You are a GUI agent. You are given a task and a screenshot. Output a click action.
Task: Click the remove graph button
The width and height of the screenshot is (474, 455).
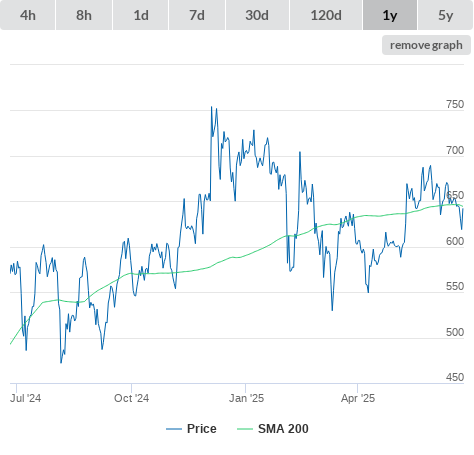[426, 45]
